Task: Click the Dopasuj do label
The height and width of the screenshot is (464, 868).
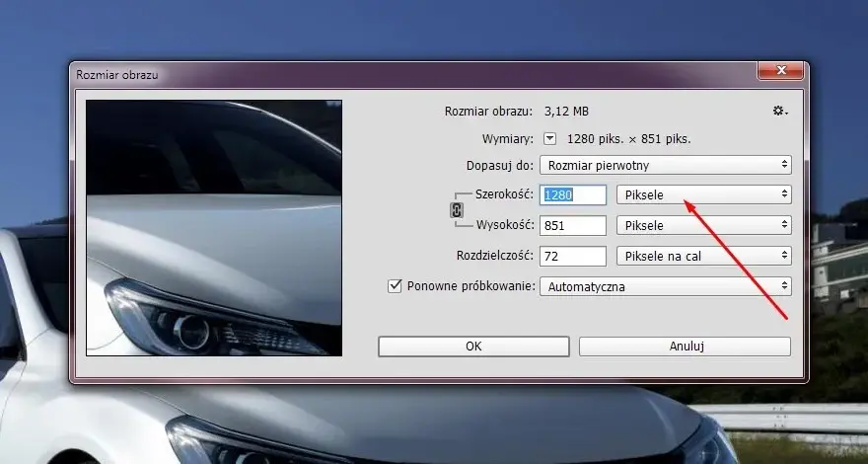Action: [500, 166]
